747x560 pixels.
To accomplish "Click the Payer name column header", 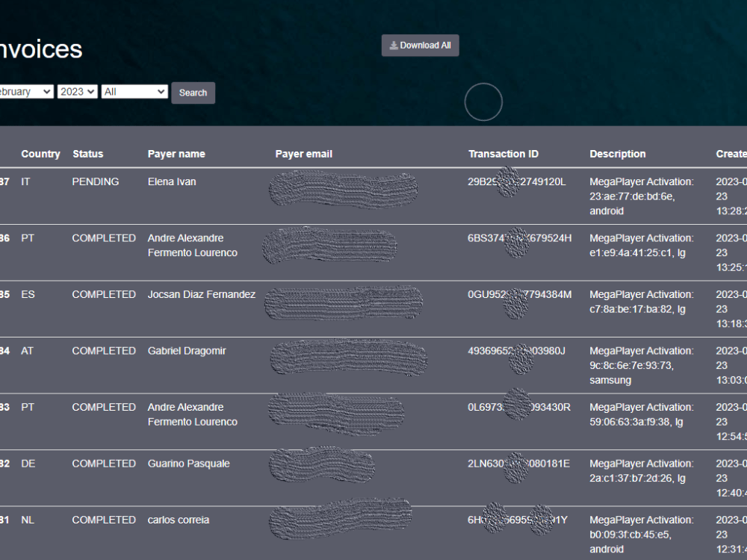I will point(176,154).
